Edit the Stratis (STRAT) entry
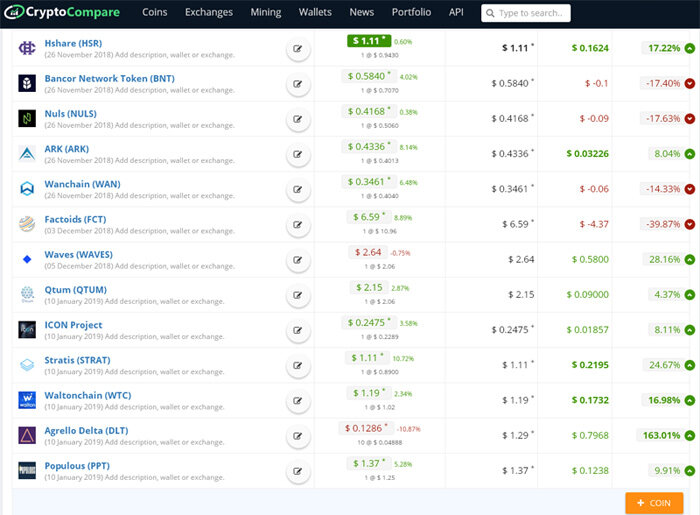The height and width of the screenshot is (515, 700). [x=298, y=365]
